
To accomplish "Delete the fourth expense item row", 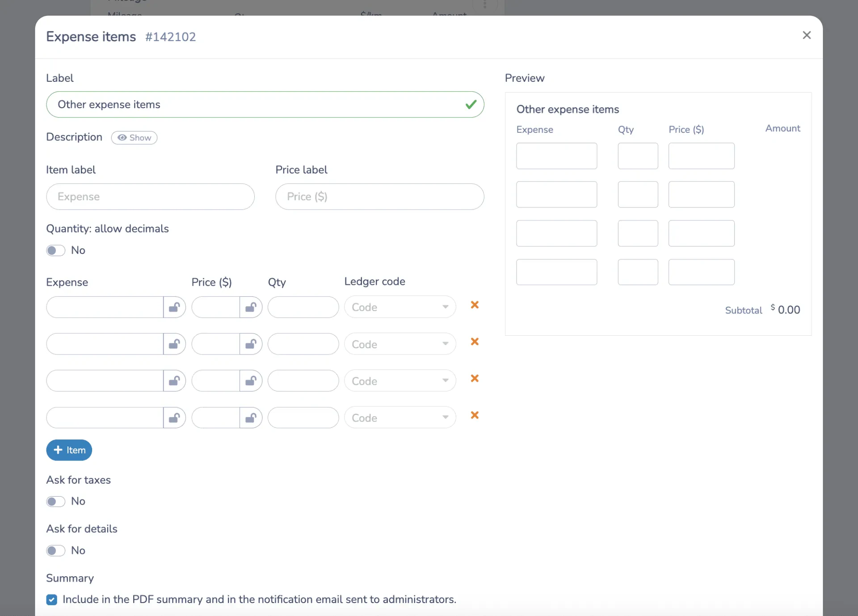I will point(475,415).
